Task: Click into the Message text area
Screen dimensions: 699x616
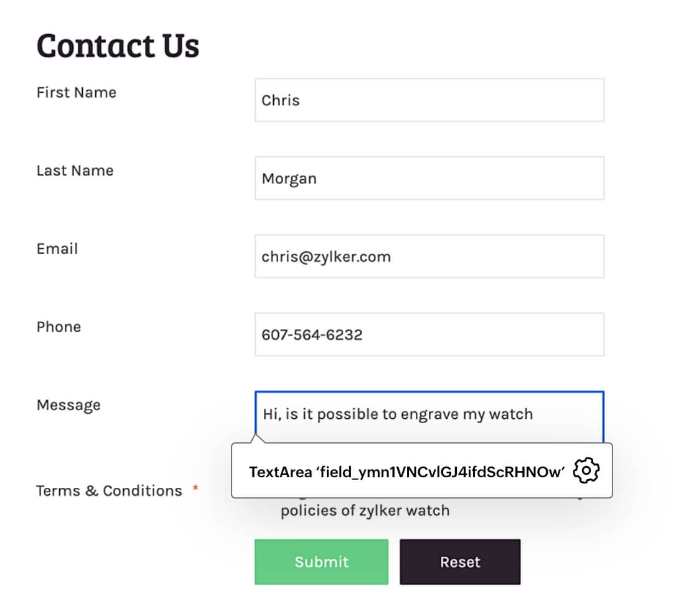Action: point(429,414)
